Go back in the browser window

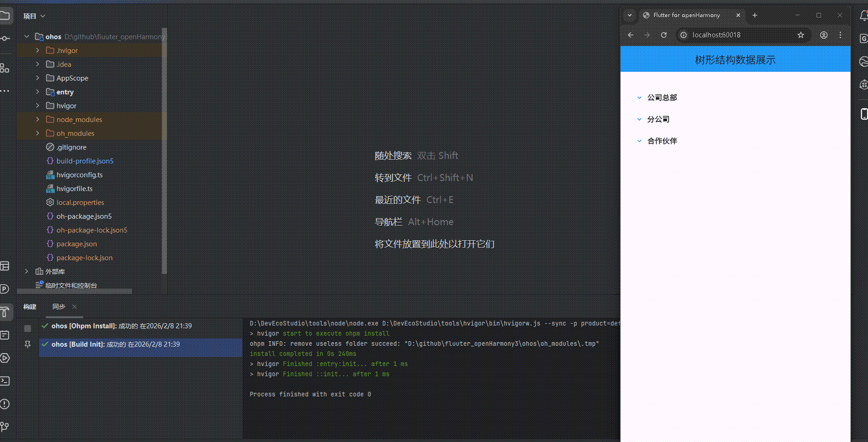pos(631,35)
